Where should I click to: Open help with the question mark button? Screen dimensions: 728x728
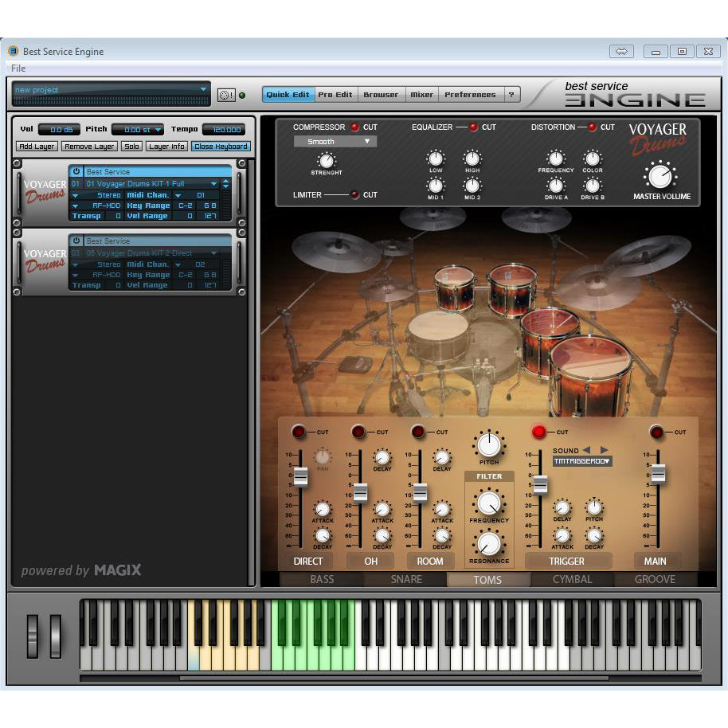511,95
